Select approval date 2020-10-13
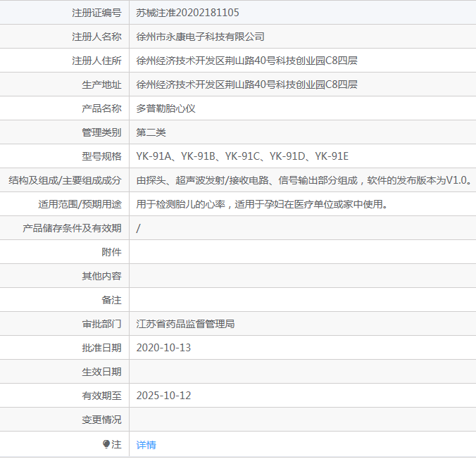Image resolution: width=476 pixels, height=459 pixels. coord(163,348)
